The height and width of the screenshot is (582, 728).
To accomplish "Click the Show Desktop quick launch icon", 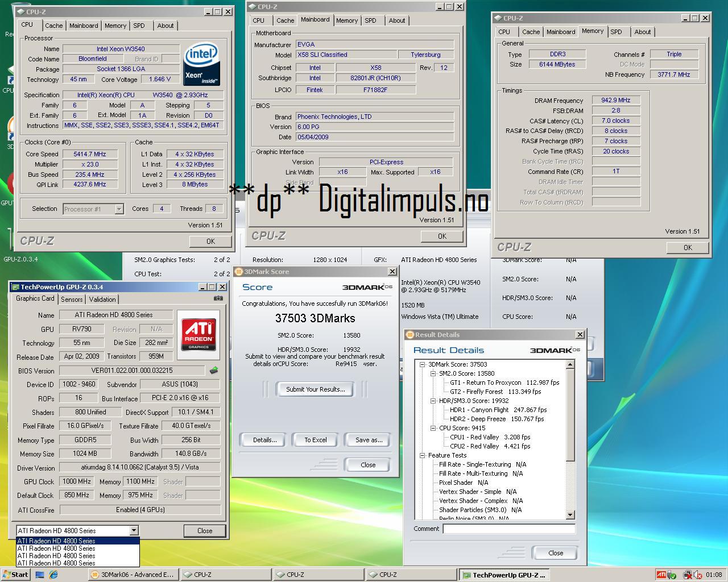I will [x=40, y=575].
